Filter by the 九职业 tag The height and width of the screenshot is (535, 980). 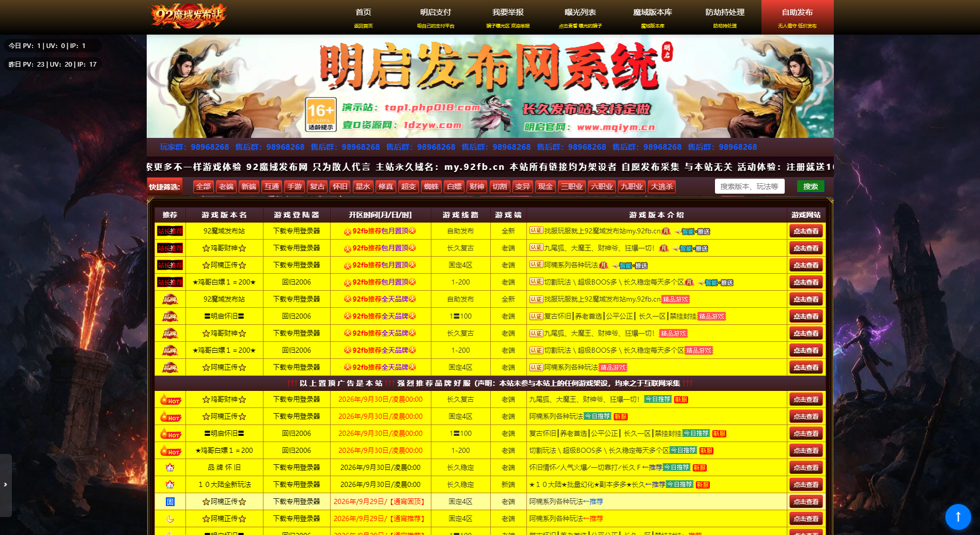point(631,187)
